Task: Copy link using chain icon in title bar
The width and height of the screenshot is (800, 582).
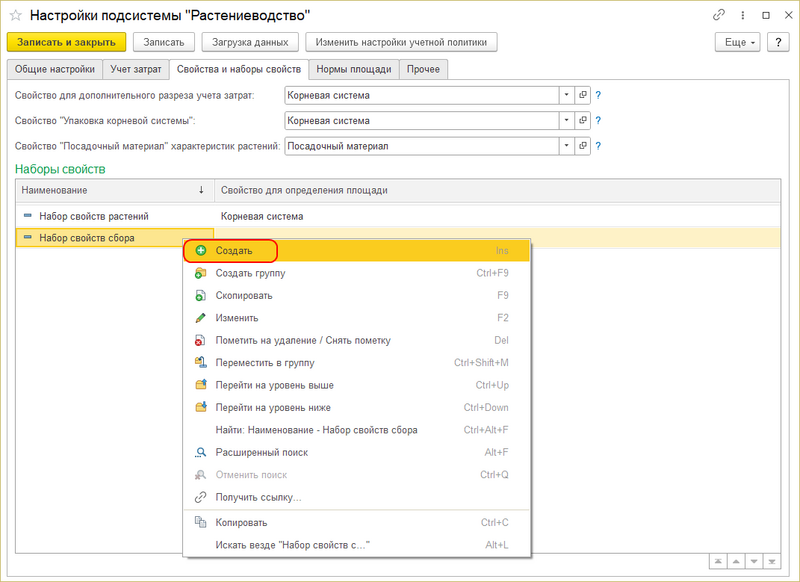Action: coord(718,15)
